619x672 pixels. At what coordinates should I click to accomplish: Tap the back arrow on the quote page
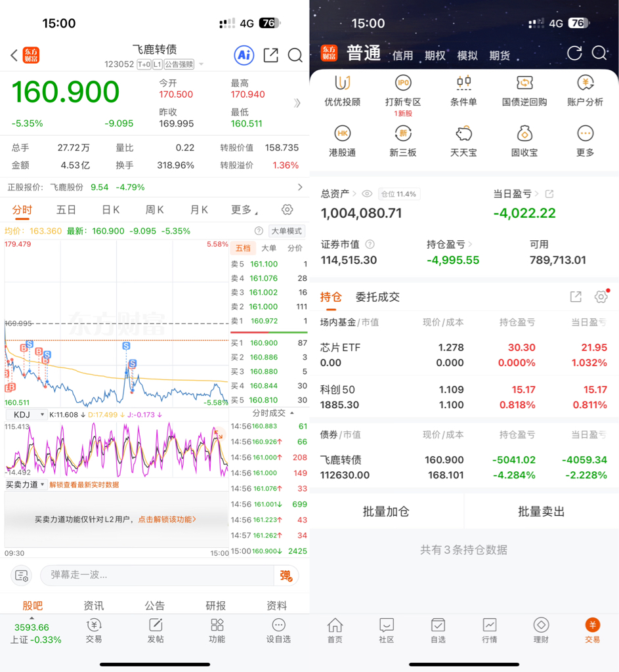pyautogui.click(x=14, y=55)
